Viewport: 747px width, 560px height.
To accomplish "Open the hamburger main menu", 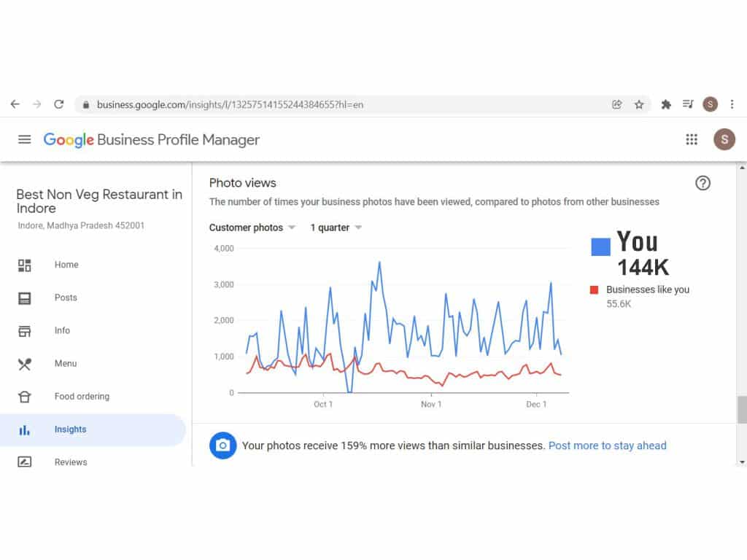I will click(x=25, y=139).
